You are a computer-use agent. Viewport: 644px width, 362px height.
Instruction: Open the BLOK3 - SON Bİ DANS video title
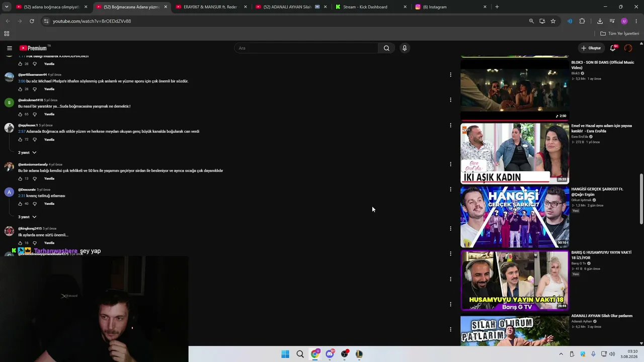click(603, 65)
